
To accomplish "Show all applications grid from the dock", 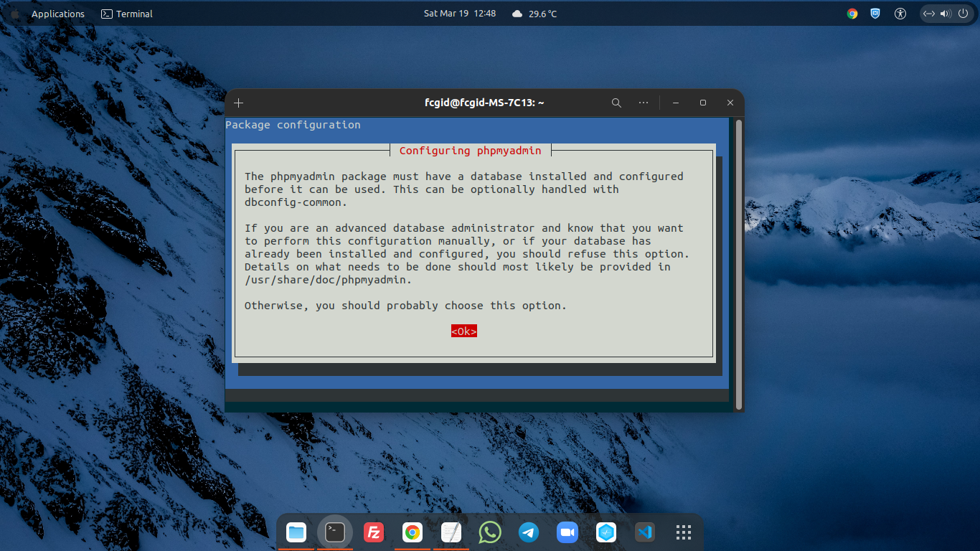I will [x=684, y=532].
